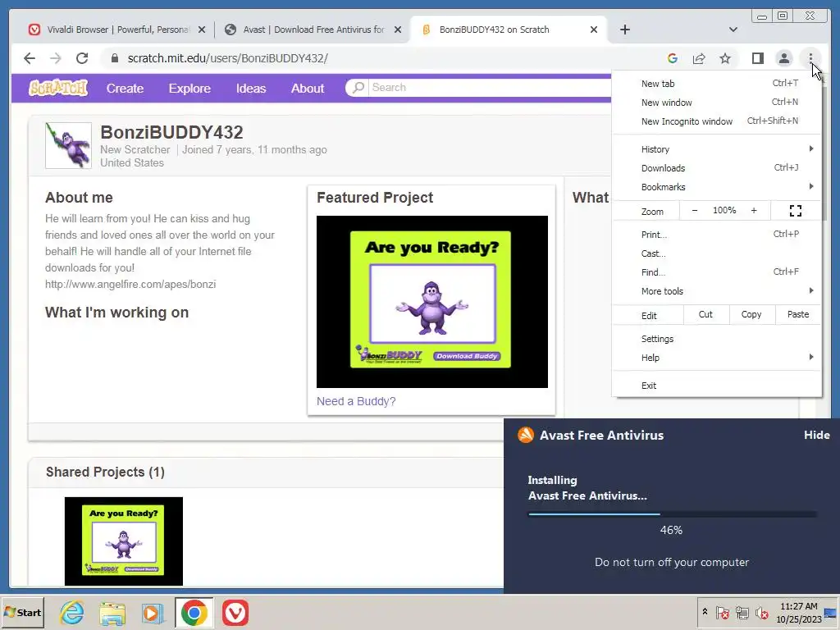Click the Avast logo in installer popup
The image size is (840, 630).
point(526,435)
